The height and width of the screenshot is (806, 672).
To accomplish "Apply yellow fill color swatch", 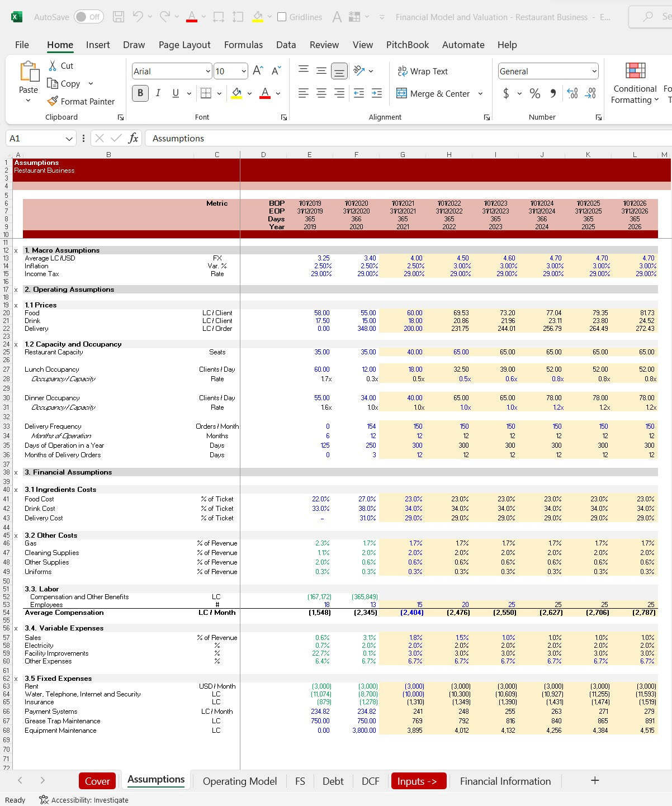I will [236, 93].
